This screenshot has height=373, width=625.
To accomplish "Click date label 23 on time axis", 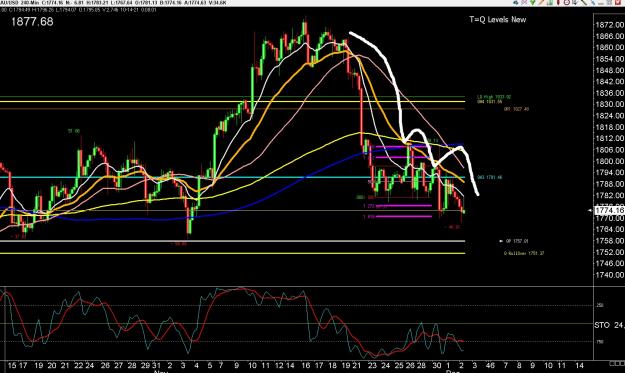I will tap(372, 365).
